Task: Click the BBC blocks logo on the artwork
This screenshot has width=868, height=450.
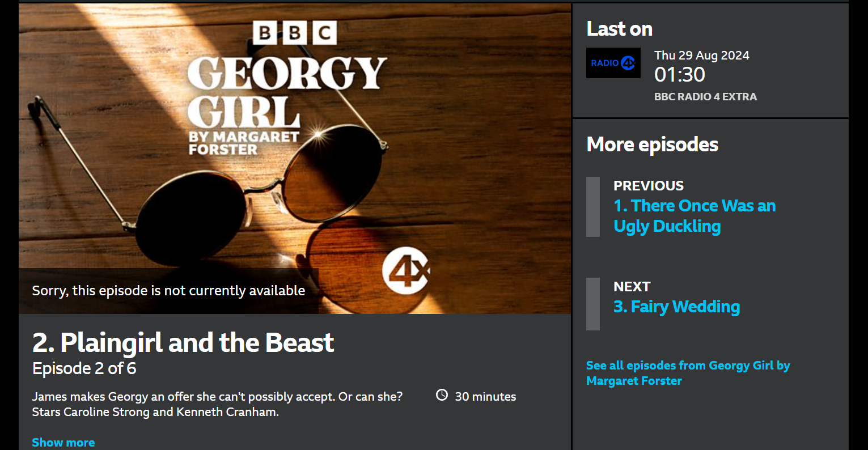Action: (294, 33)
